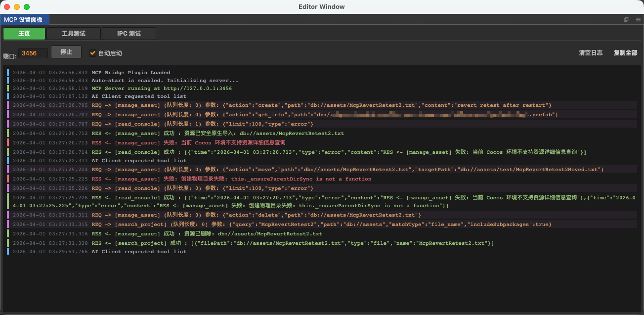Select log entry timestamped 03:27:07.132

[322, 96]
